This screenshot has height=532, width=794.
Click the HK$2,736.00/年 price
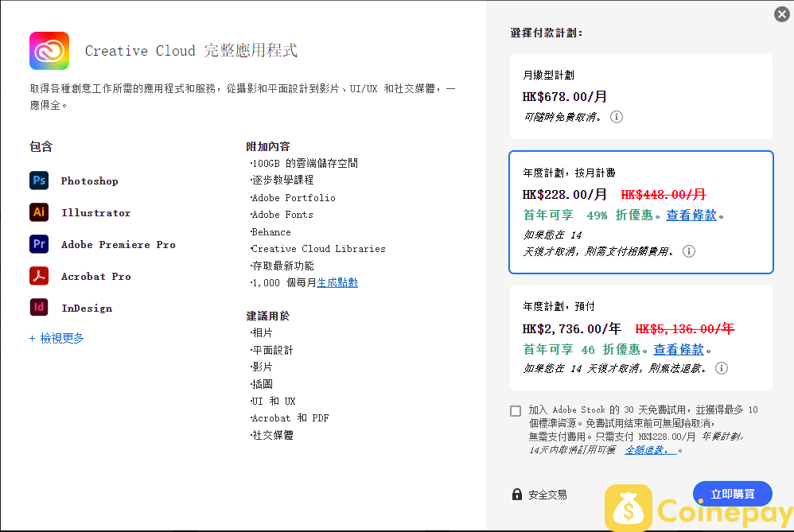pyautogui.click(x=572, y=329)
